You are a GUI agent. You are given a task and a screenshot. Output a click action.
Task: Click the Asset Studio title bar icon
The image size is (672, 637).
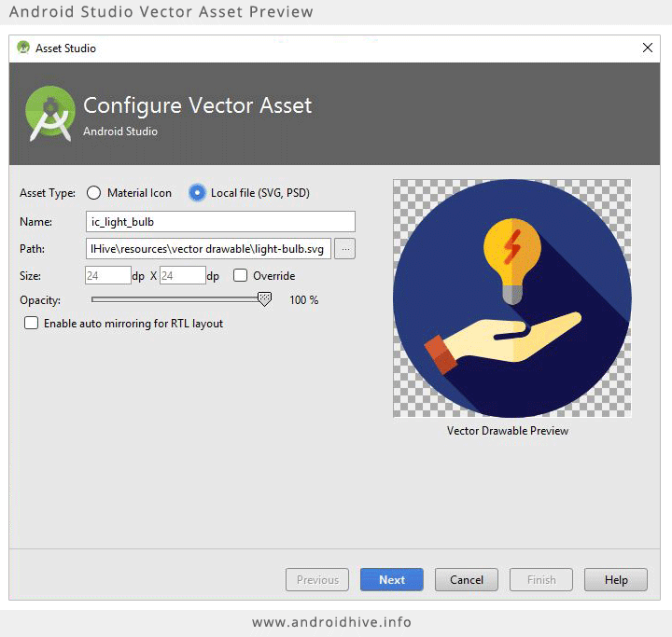23,48
